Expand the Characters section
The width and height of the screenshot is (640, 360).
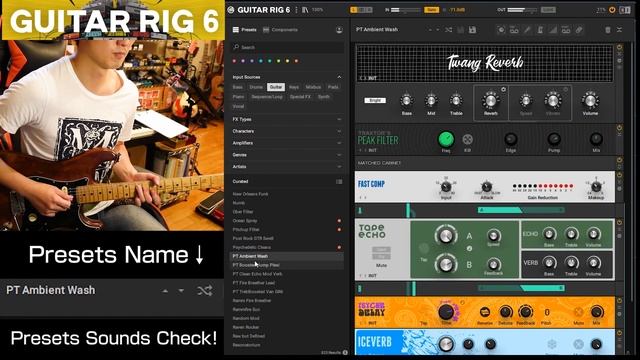click(x=339, y=131)
